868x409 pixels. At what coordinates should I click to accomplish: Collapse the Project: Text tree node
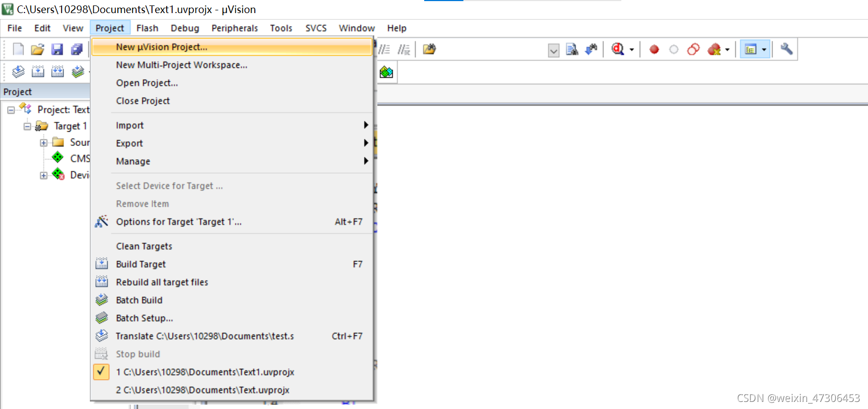pos(11,110)
